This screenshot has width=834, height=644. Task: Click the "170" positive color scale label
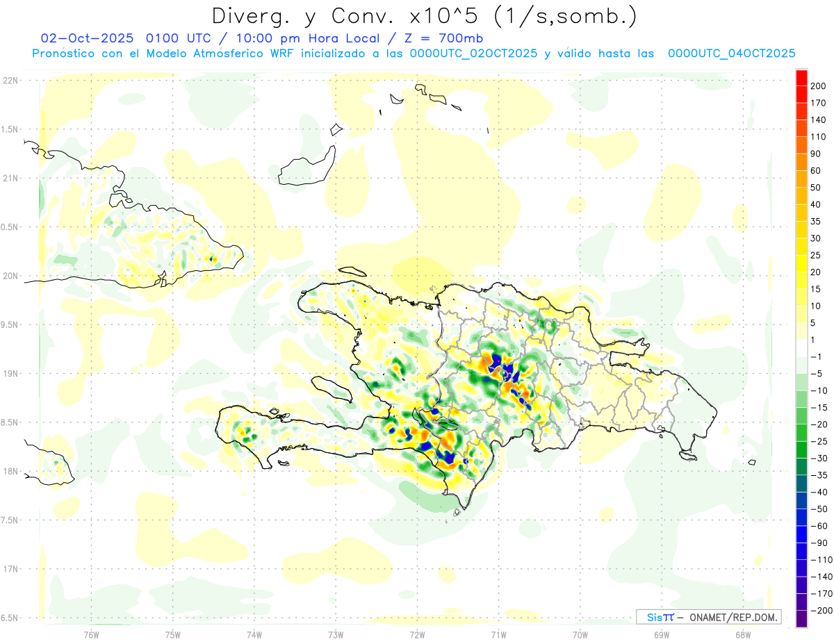pos(818,103)
